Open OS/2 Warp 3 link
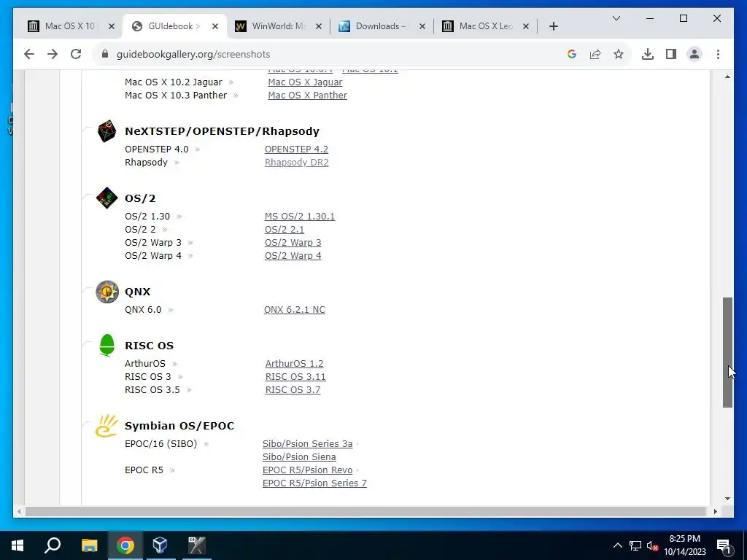The height and width of the screenshot is (560, 747). click(x=293, y=243)
